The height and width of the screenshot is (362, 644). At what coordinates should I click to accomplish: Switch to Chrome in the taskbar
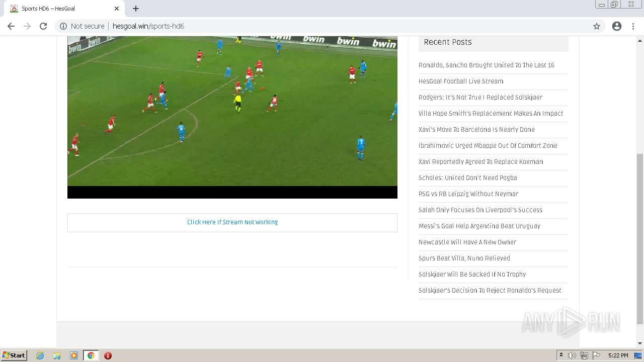[x=91, y=355]
